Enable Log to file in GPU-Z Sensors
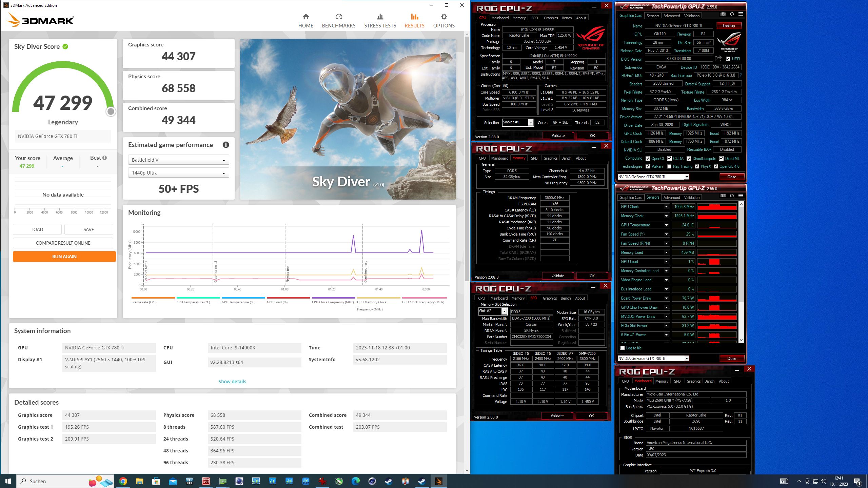The width and height of the screenshot is (868, 488). click(x=622, y=348)
